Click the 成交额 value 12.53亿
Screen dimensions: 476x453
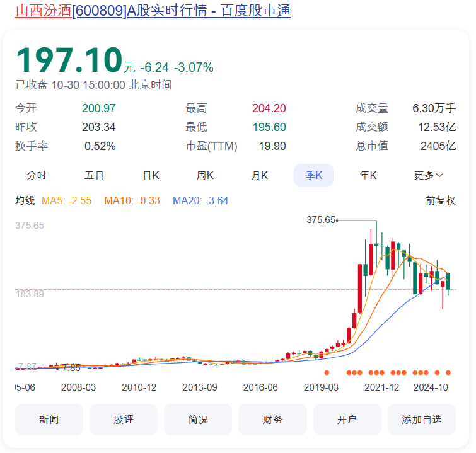point(437,127)
